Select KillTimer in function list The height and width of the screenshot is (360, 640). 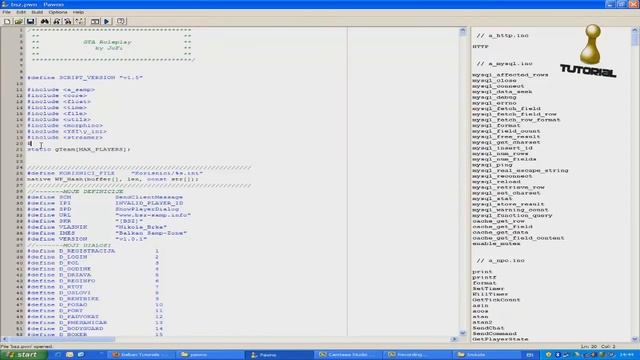490,294
